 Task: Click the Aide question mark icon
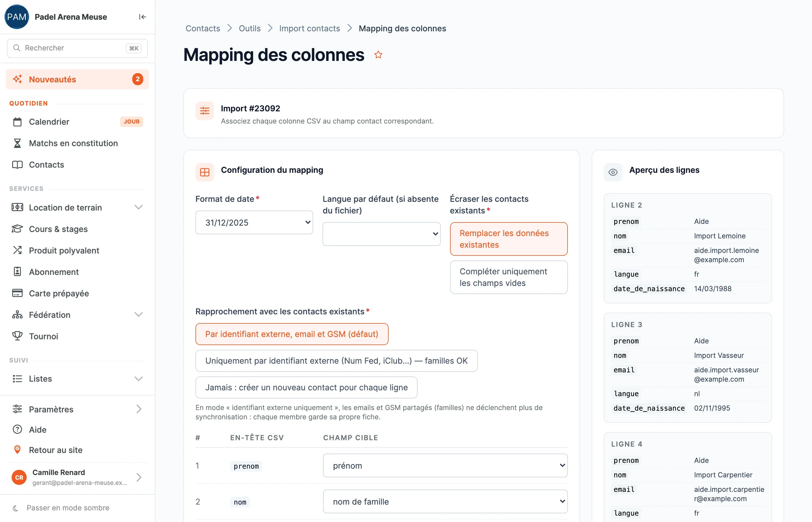[17, 429]
